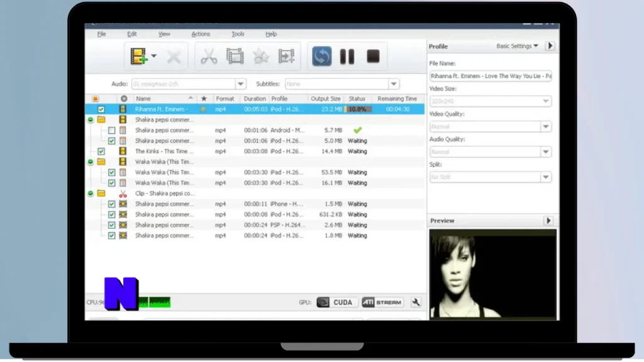
Task: Uncheck The Kinks - This Time checkbox
Action: [x=101, y=151]
